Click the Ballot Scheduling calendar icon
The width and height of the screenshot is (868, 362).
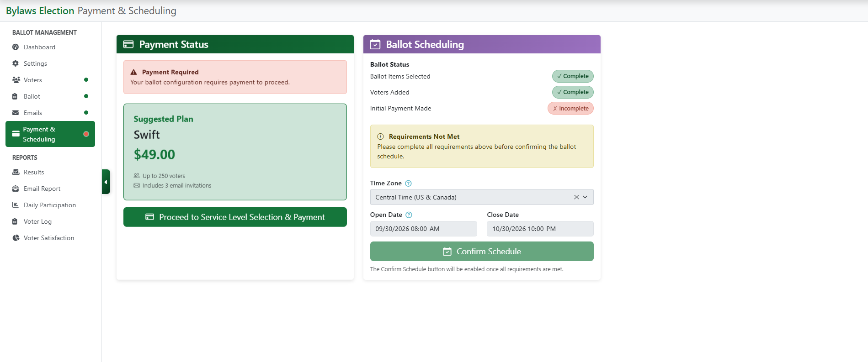tap(375, 44)
